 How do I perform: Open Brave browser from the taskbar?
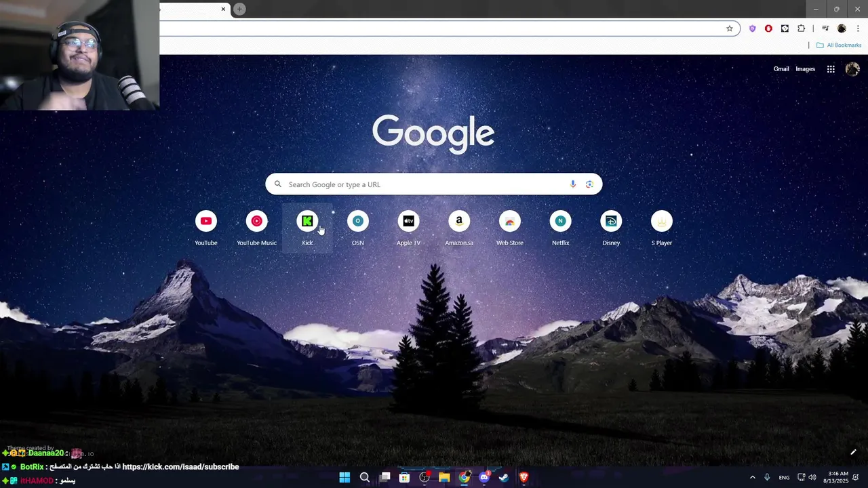(x=524, y=477)
